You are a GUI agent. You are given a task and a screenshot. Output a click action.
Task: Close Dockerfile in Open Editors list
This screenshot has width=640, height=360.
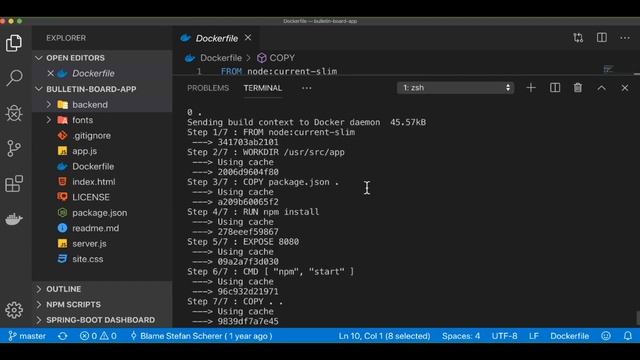click(51, 73)
